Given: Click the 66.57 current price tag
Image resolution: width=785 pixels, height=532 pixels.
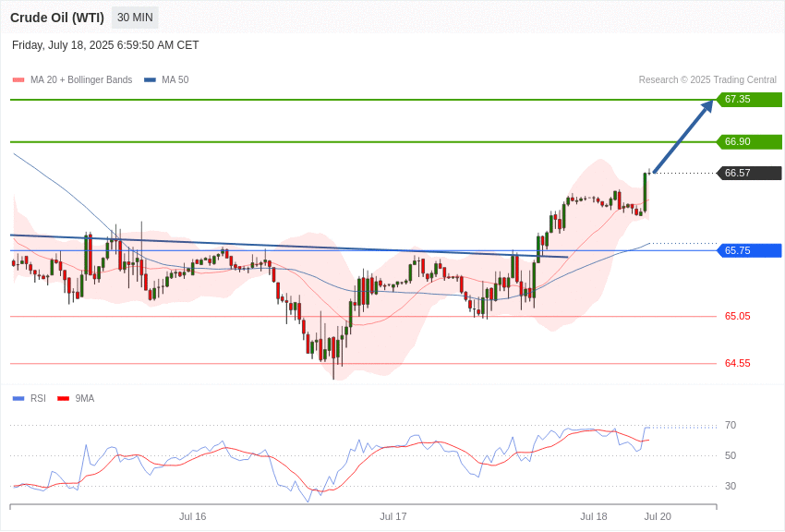Looking at the screenshot, I should pyautogui.click(x=750, y=173).
